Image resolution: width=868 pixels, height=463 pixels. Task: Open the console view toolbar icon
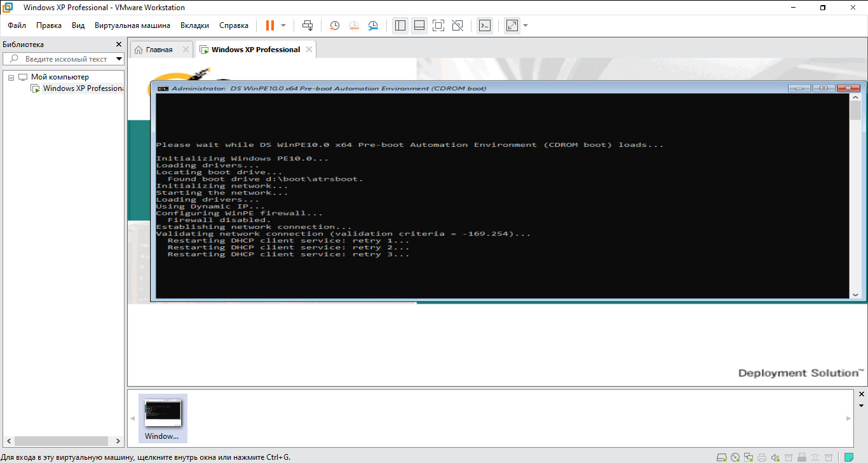[x=485, y=25]
